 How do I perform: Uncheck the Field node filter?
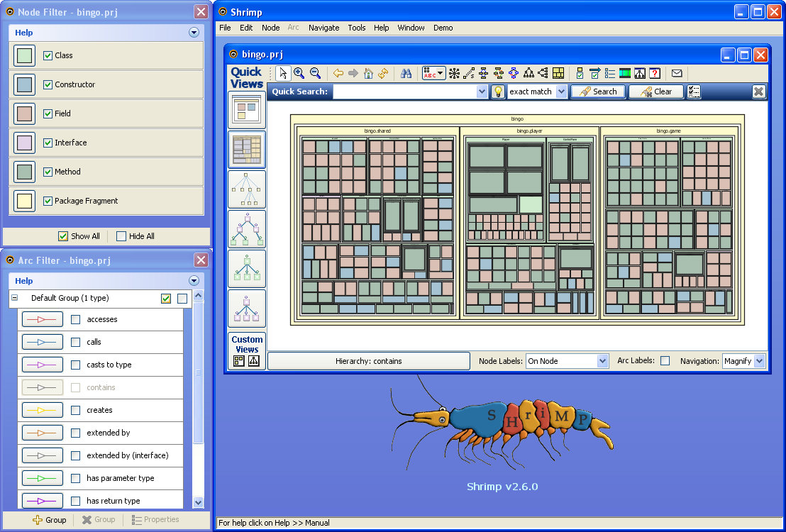[x=48, y=113]
